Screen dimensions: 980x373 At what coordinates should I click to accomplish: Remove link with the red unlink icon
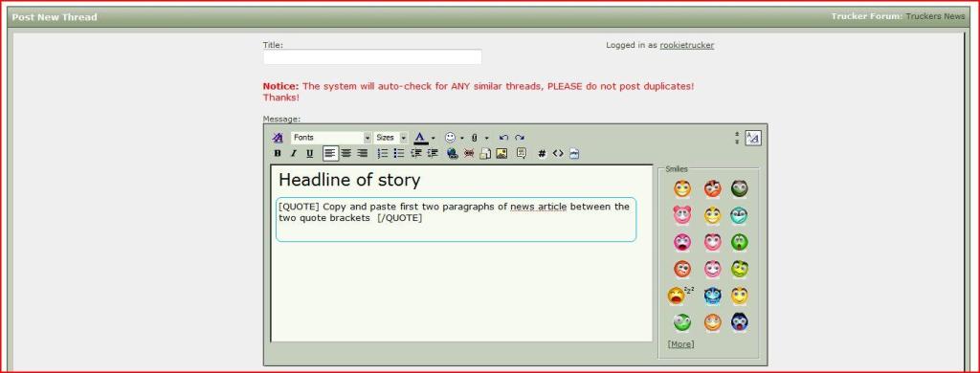point(469,153)
